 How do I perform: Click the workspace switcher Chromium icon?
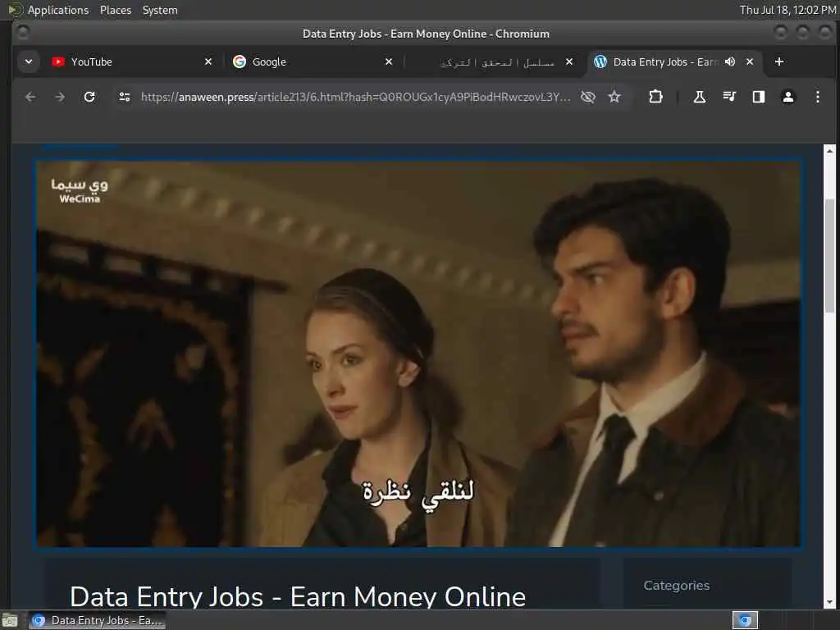tap(745, 620)
